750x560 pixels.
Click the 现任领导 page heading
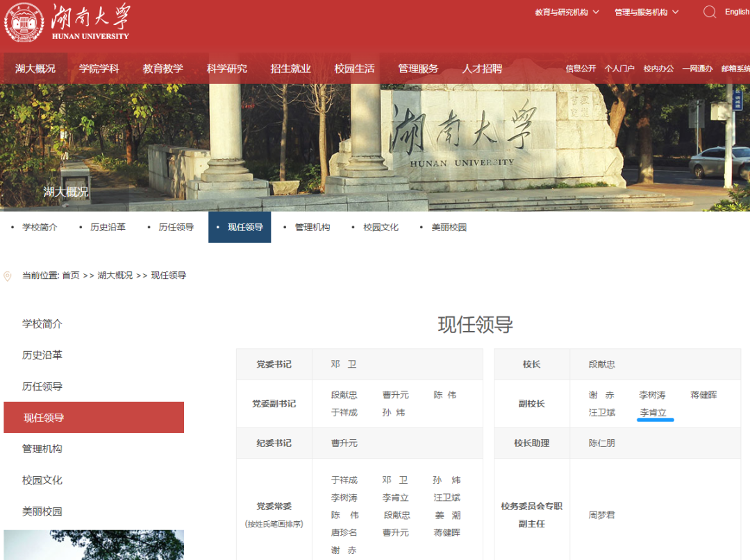click(x=475, y=325)
